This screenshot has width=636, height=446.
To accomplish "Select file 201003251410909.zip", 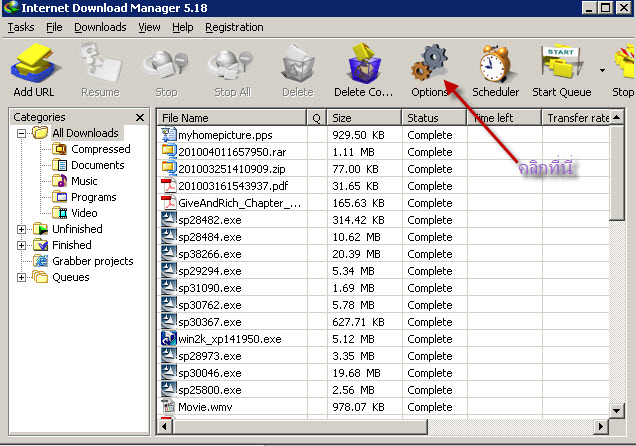I will pyautogui.click(x=232, y=169).
